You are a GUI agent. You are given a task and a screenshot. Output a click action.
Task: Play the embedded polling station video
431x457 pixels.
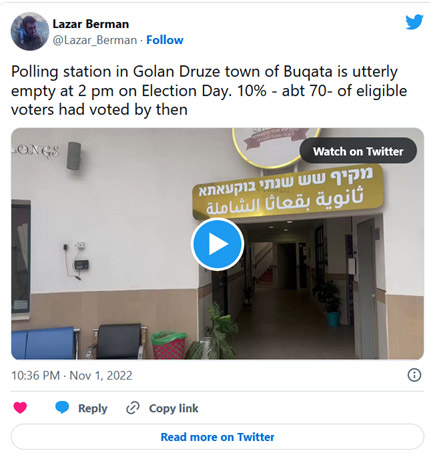click(218, 244)
